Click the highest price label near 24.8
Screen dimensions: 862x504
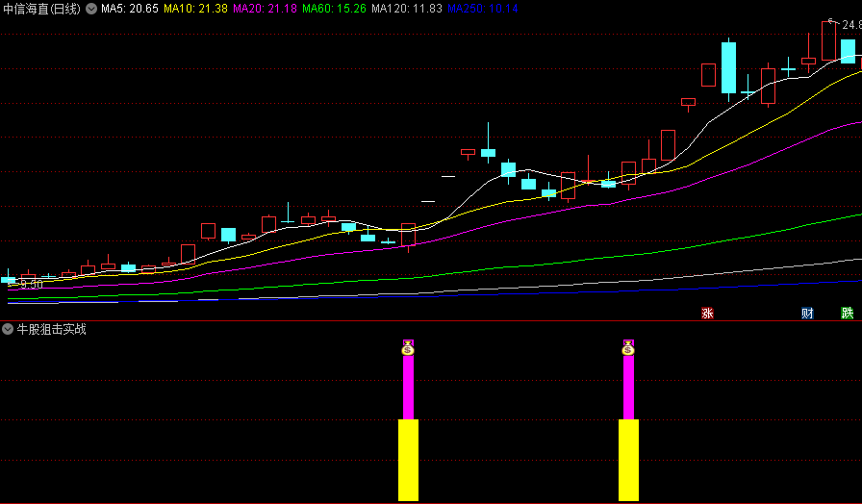[x=851, y=25]
